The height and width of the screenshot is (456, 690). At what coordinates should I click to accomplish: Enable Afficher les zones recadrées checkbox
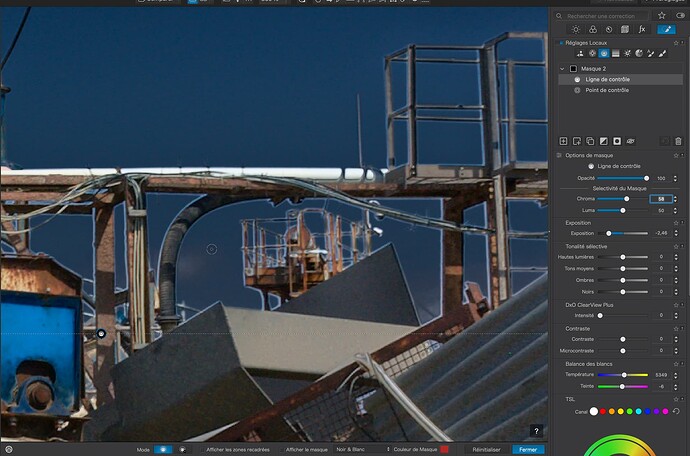click(x=202, y=449)
